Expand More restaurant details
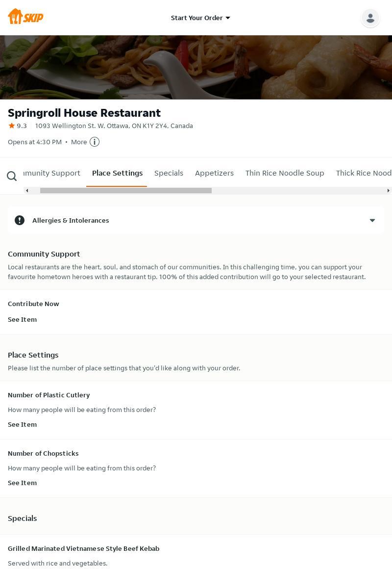 (79, 142)
